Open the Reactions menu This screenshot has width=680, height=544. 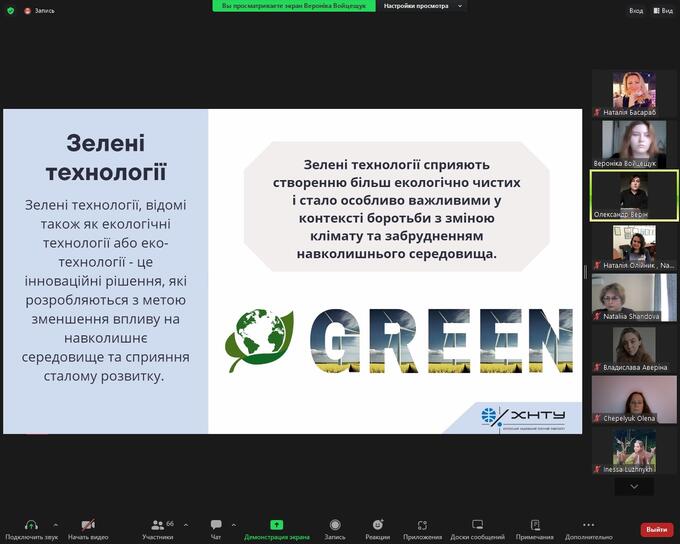[378, 525]
